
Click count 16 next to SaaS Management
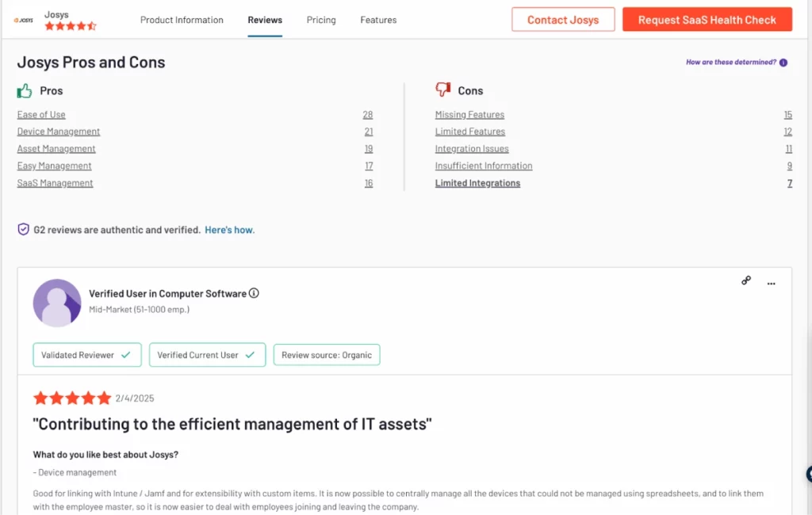click(369, 183)
